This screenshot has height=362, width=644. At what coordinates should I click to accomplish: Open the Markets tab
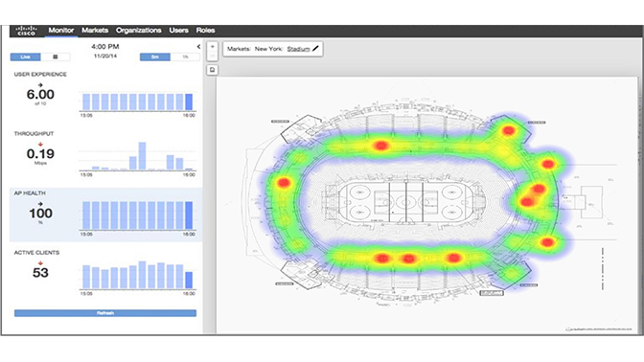(95, 31)
